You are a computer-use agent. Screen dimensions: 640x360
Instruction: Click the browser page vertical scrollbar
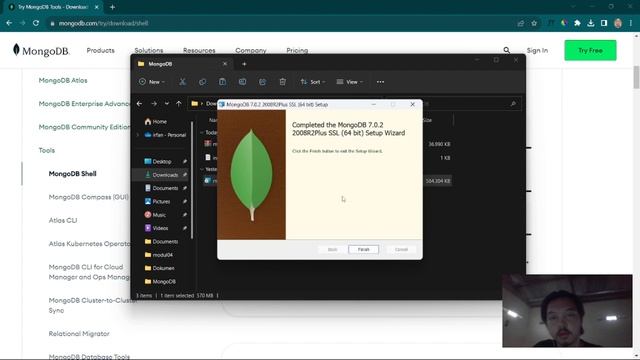tap(636, 77)
